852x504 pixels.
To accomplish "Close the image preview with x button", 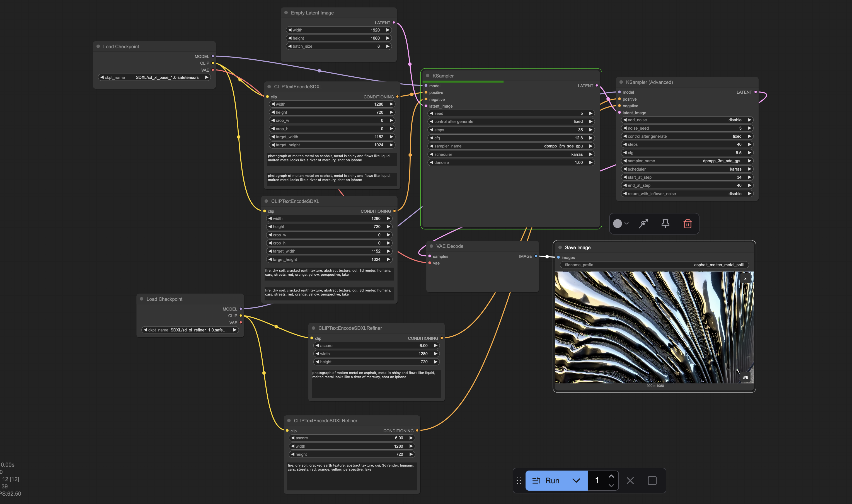I will click(x=745, y=279).
